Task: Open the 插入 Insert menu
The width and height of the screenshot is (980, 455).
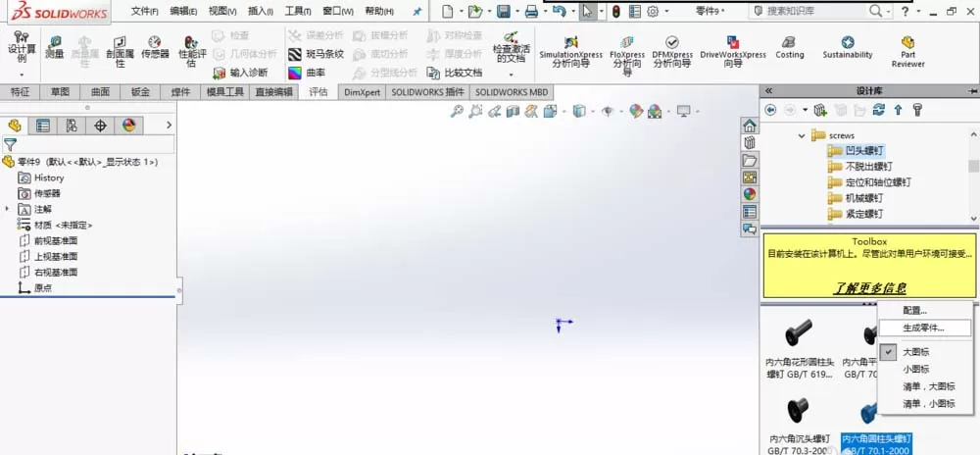Action: tap(261, 11)
